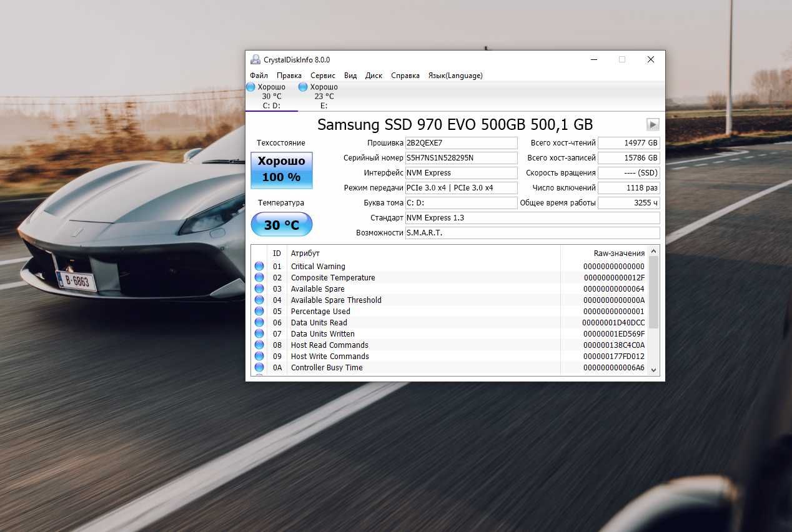Image resolution: width=792 pixels, height=532 pixels.
Task: Click the total host writes value 15786 GB
Action: coord(629,158)
